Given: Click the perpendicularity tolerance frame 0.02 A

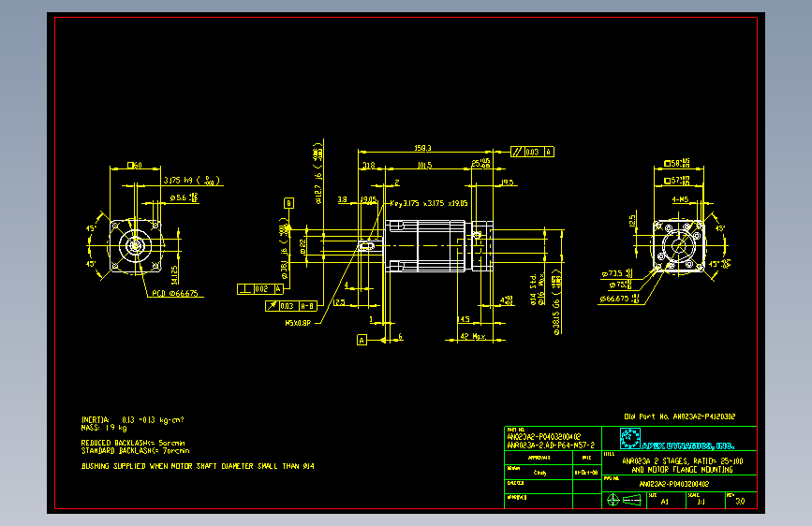Looking at the screenshot, I should [x=260, y=289].
